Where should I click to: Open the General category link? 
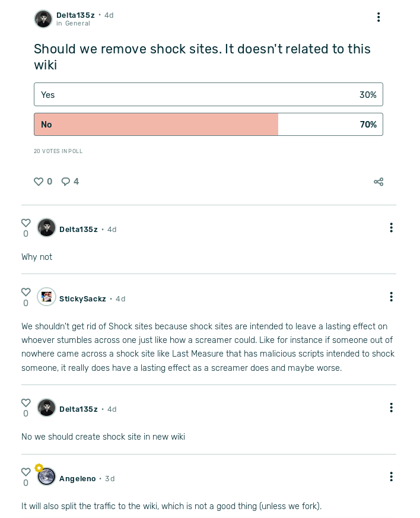point(78,24)
